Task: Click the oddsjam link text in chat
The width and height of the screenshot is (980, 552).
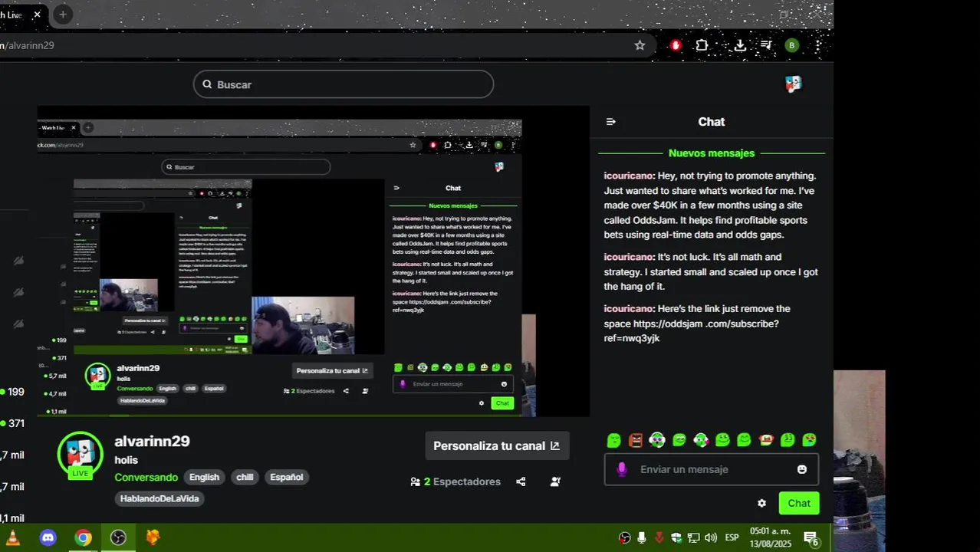Action: (691, 331)
